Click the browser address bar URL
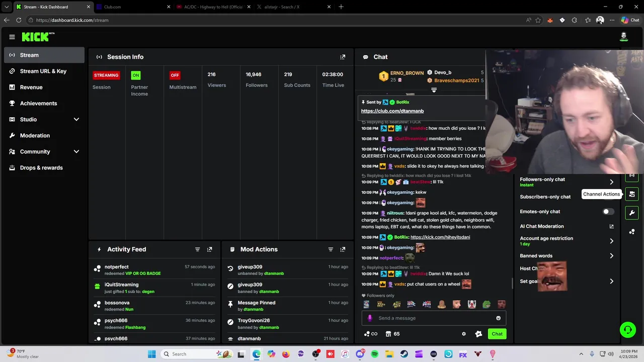The image size is (644, 362). coord(72,20)
